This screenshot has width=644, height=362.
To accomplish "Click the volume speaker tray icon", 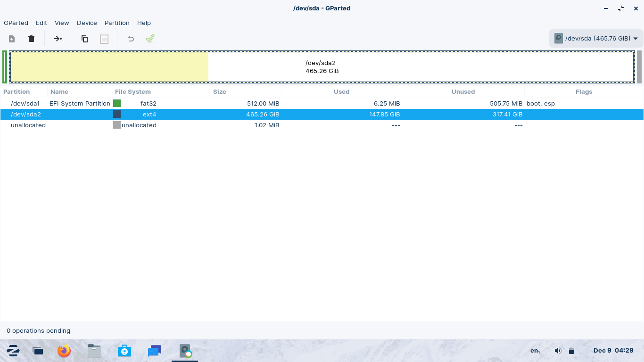I will [x=558, y=351].
